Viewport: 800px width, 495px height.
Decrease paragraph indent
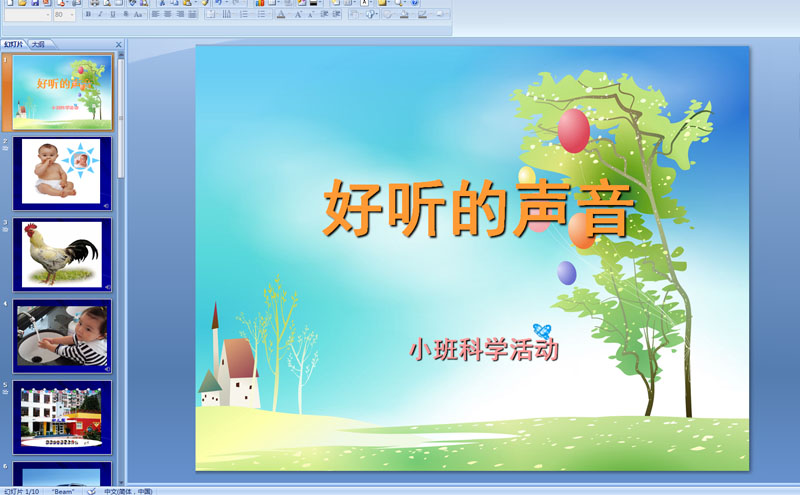pyautogui.click(x=324, y=14)
